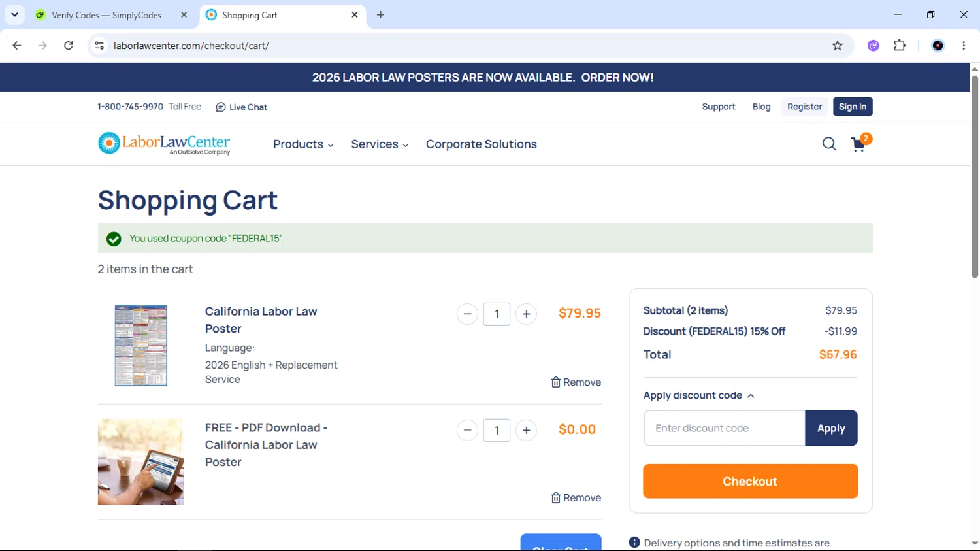The width and height of the screenshot is (980, 551).
Task: Click the $67.96 total amount
Action: tap(838, 355)
